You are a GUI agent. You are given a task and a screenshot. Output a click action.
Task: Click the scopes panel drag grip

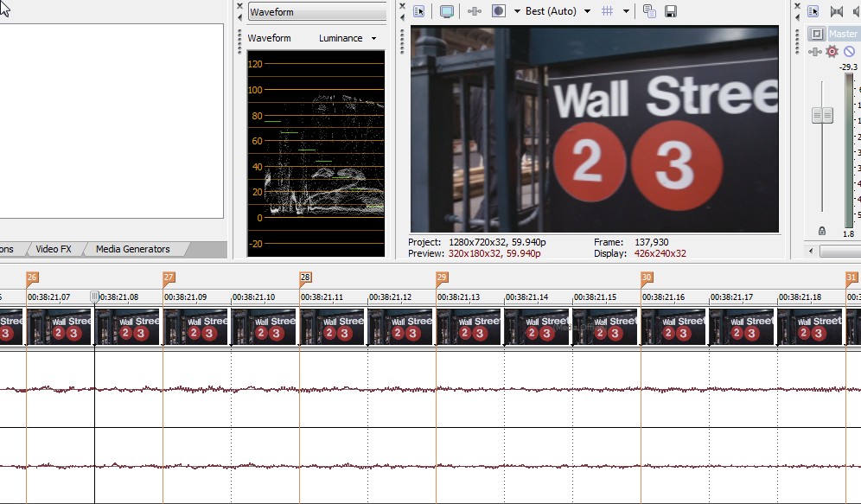239,41
